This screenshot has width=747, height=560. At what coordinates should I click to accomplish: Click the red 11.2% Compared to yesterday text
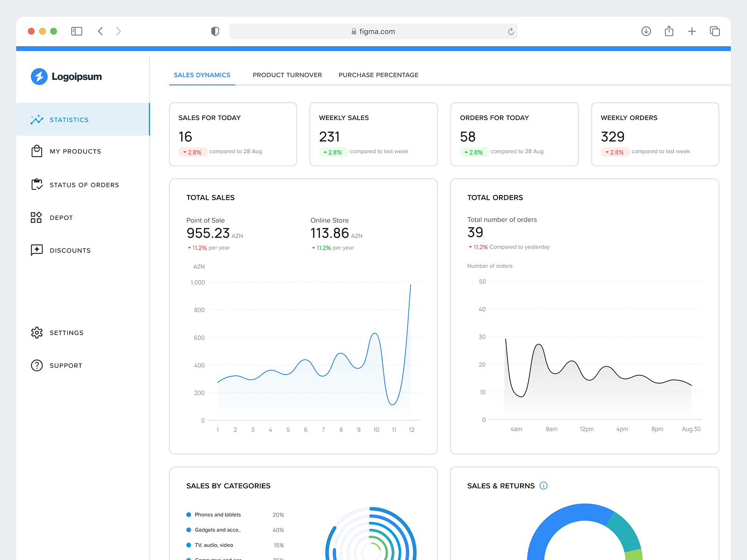509,247
